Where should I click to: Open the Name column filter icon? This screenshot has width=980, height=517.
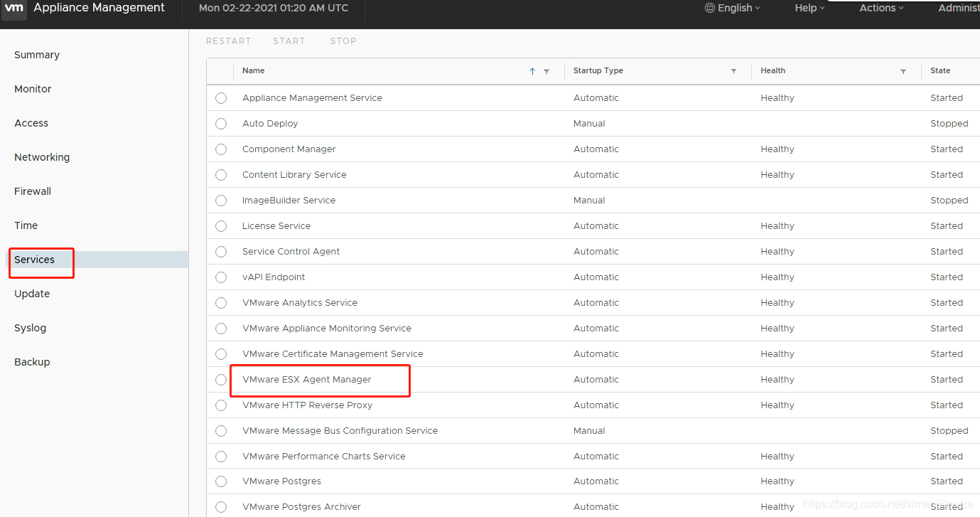click(x=546, y=71)
